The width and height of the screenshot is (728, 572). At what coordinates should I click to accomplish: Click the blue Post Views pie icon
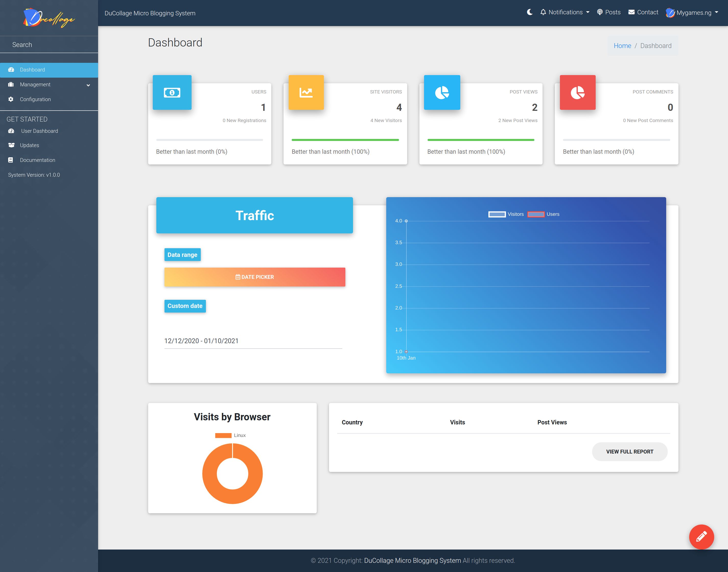coord(442,92)
